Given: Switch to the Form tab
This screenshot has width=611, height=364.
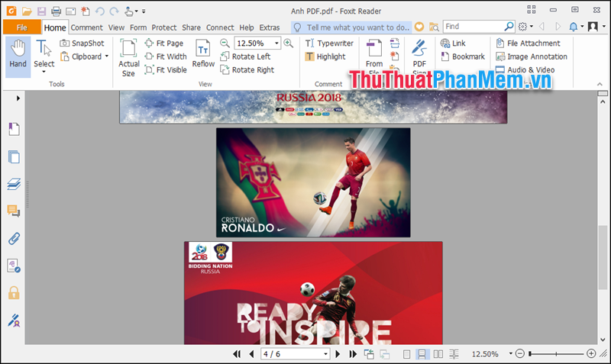Looking at the screenshot, I should pos(138,27).
